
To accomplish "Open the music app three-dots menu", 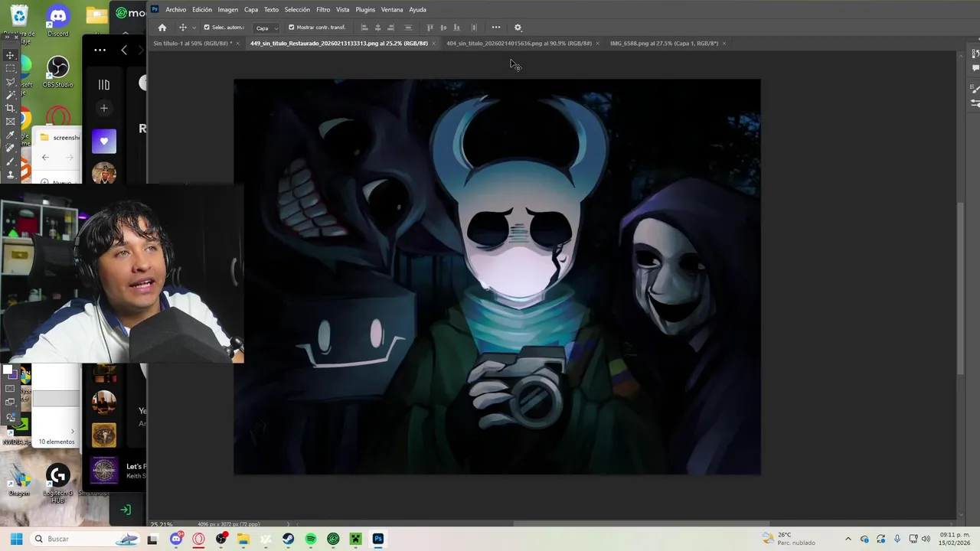I will [x=100, y=50].
